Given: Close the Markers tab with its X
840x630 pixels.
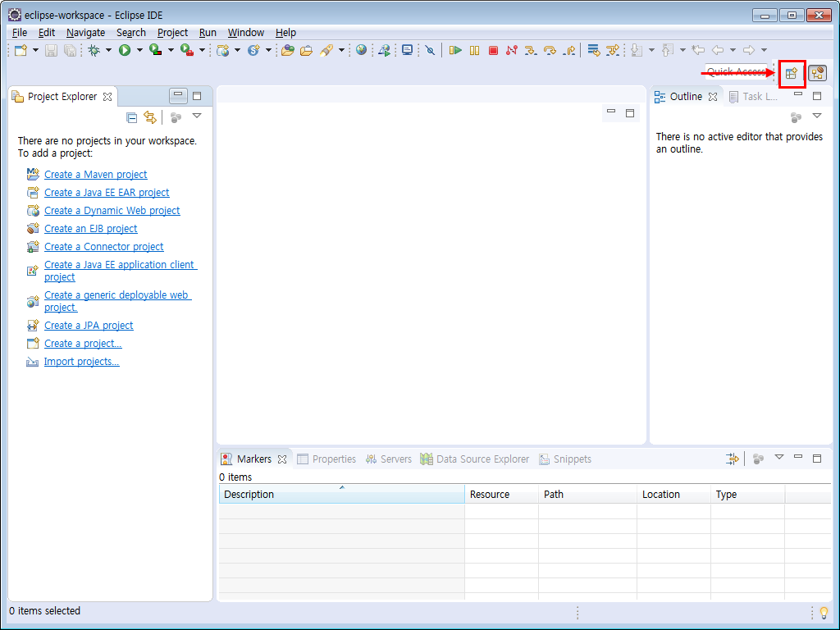Looking at the screenshot, I should [x=282, y=459].
